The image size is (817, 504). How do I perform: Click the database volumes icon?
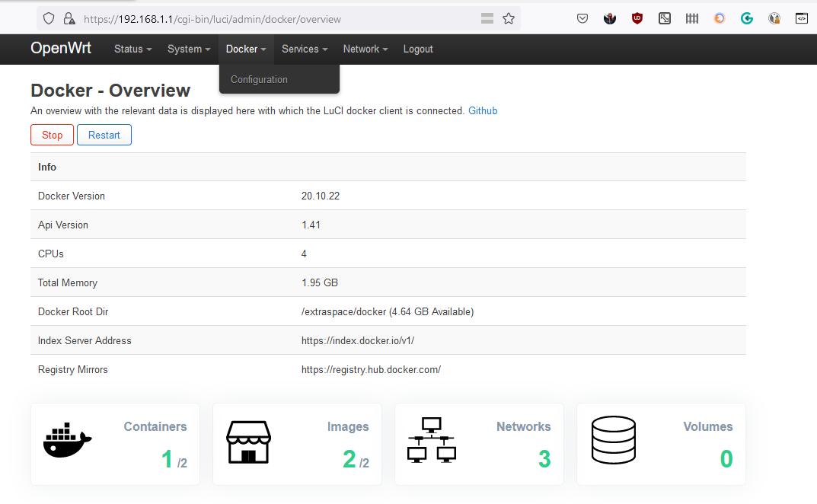(613, 440)
